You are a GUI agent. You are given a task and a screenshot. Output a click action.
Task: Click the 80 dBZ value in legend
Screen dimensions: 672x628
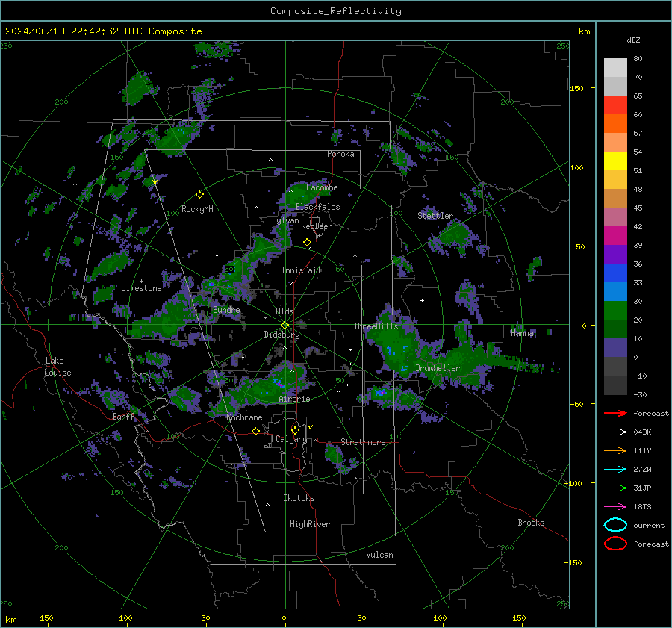click(638, 58)
